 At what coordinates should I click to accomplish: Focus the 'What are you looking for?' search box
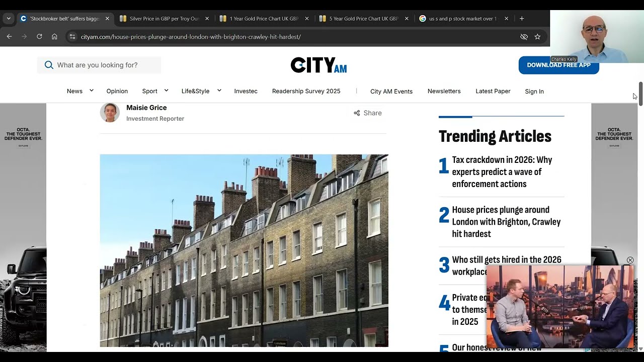99,65
